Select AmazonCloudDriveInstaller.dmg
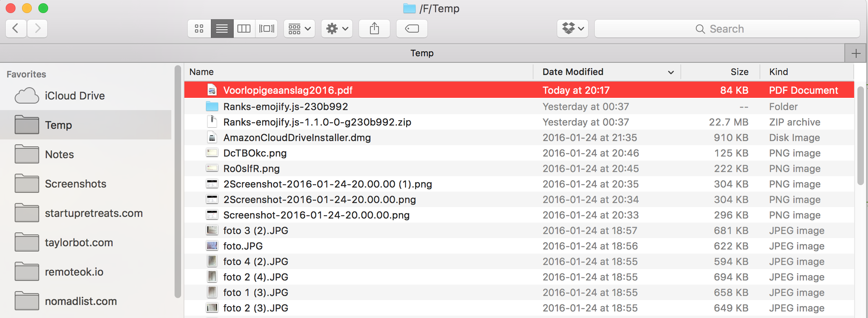Image resolution: width=868 pixels, height=318 pixels. click(519, 137)
